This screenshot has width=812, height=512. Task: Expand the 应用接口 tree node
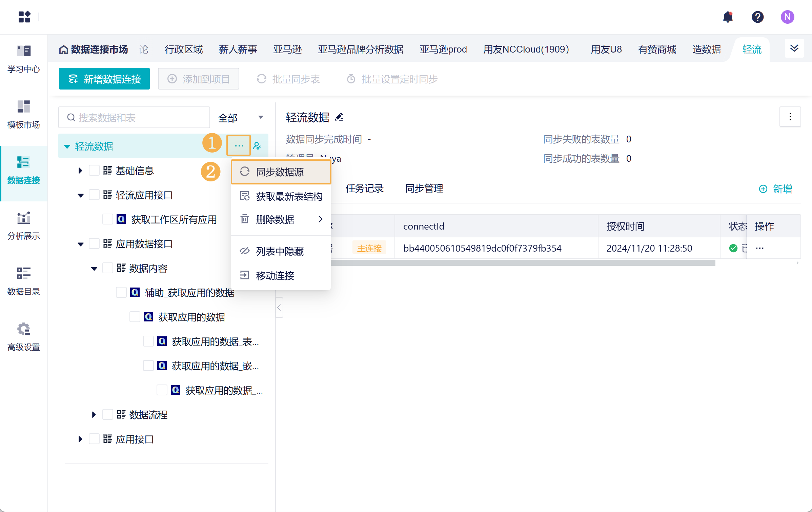tap(80, 439)
